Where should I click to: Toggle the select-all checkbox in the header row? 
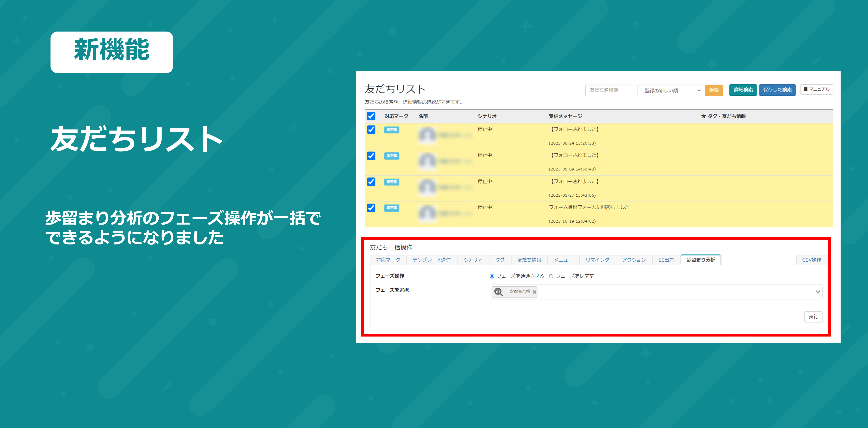point(371,116)
